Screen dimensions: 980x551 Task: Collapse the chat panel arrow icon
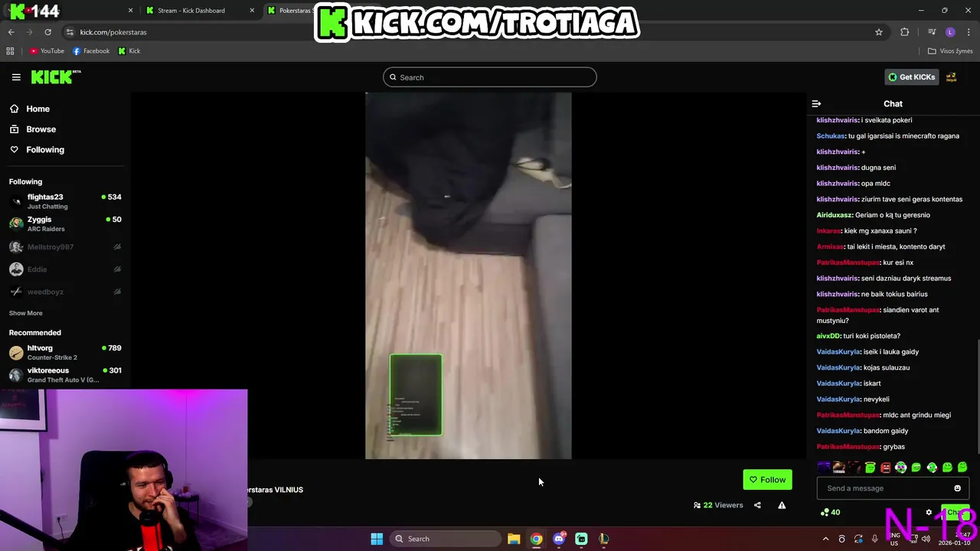[816, 103]
